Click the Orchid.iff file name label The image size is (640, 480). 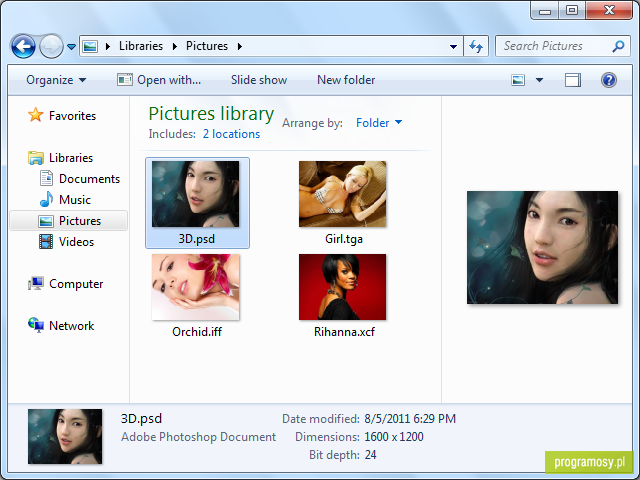point(197,332)
